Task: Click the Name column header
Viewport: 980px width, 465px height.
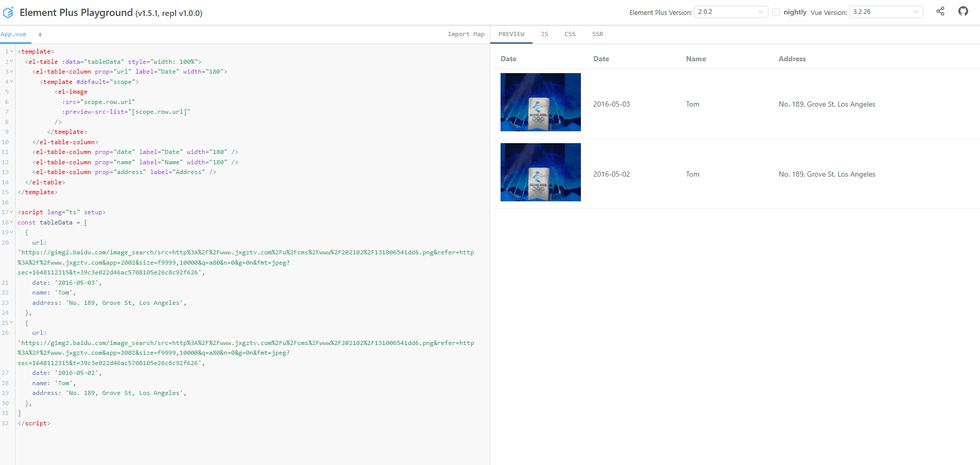Action: click(696, 59)
